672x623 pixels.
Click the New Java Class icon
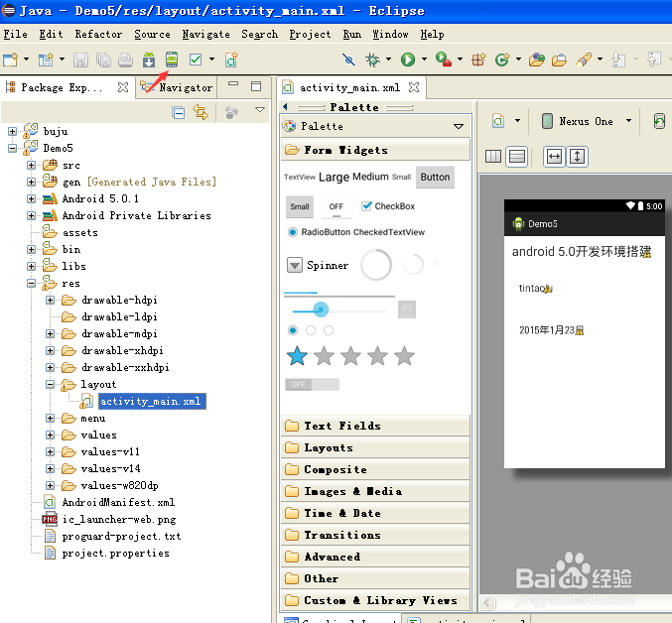[502, 60]
